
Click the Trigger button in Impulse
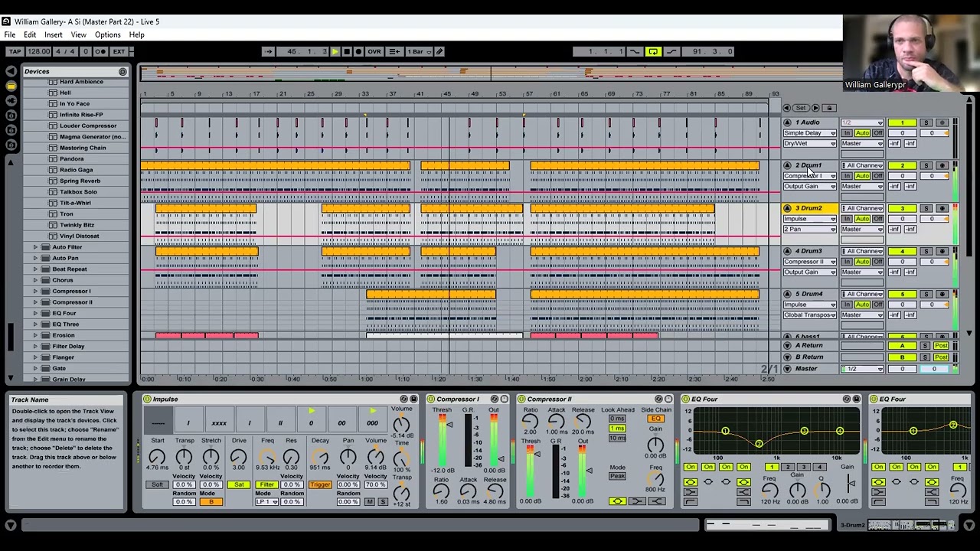pyautogui.click(x=320, y=484)
